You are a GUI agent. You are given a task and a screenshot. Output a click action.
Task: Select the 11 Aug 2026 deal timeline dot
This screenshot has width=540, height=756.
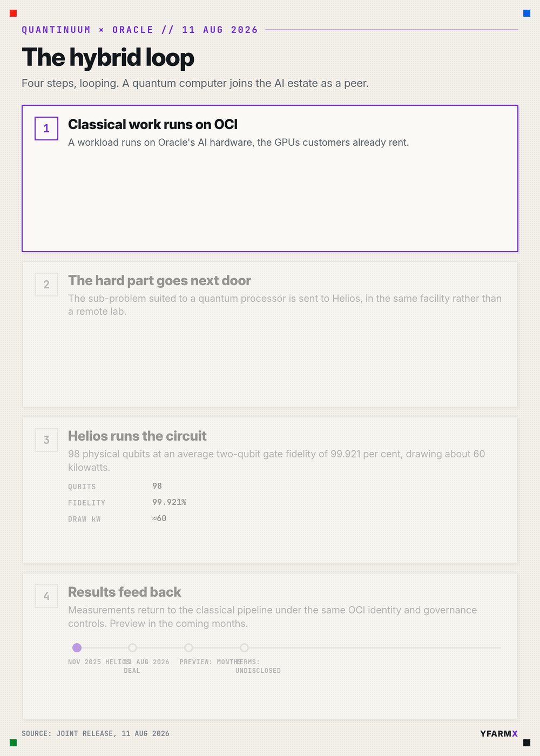pyautogui.click(x=132, y=647)
